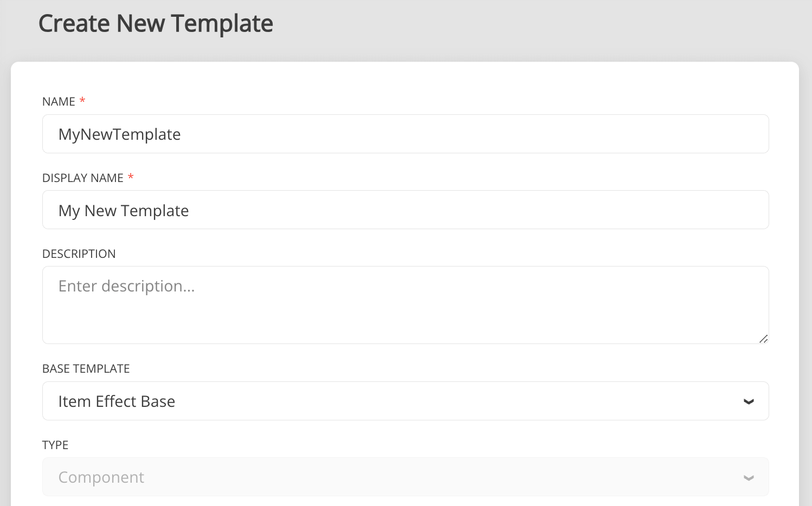Click the BASE TEMPLATE field label

pyautogui.click(x=86, y=369)
